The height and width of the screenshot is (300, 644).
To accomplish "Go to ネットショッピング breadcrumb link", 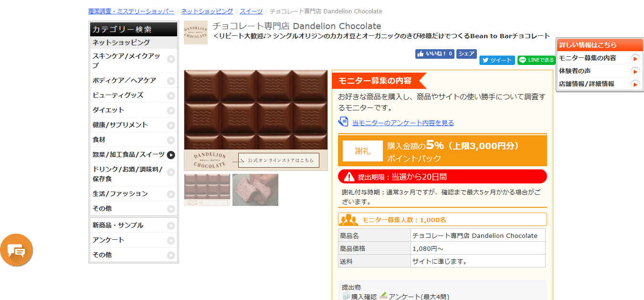I will coord(207,11).
